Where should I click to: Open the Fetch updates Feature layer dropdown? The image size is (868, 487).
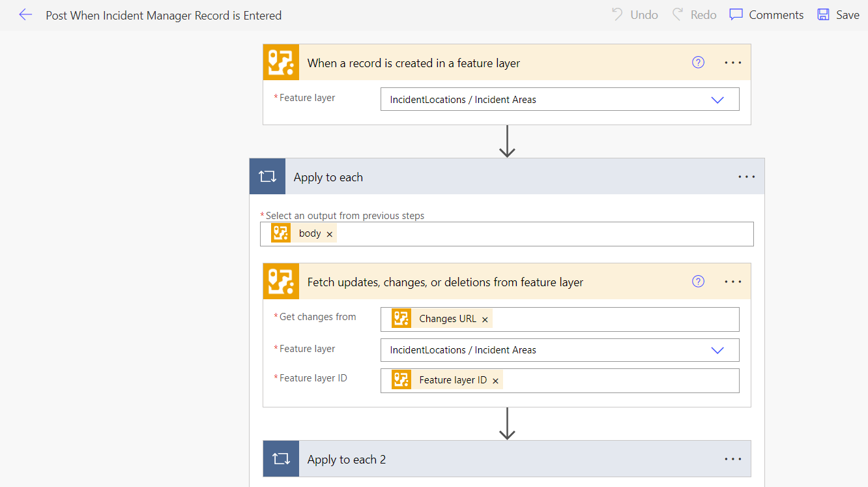coord(717,350)
